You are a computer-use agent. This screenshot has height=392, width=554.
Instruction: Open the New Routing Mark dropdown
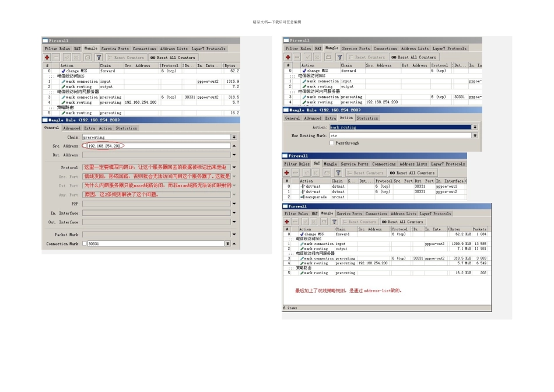(x=475, y=135)
